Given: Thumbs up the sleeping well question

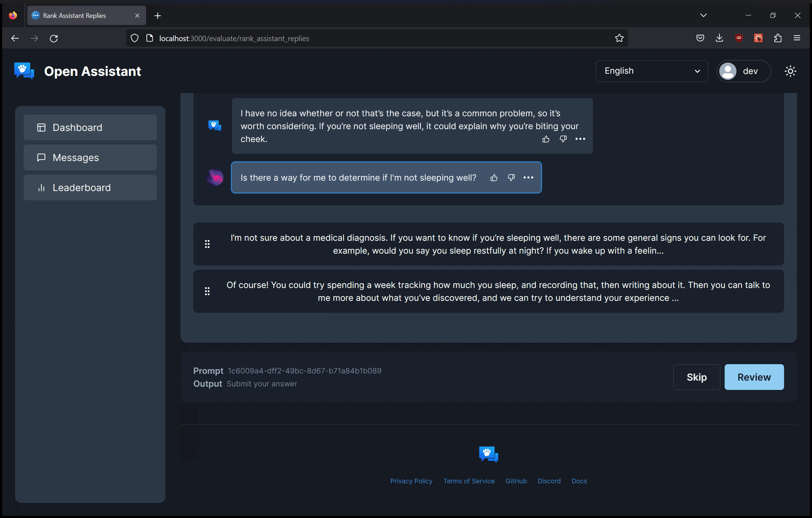Looking at the screenshot, I should tap(494, 178).
